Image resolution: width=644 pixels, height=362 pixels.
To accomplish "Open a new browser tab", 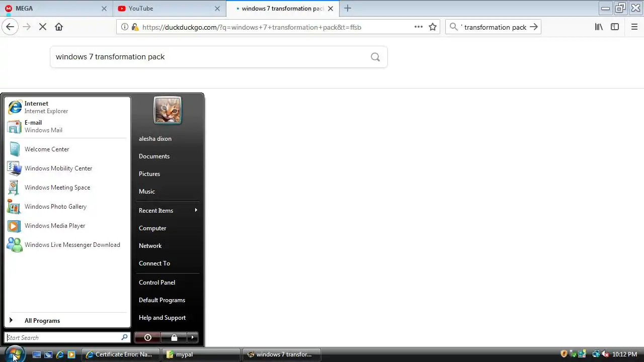I will 348,9.
